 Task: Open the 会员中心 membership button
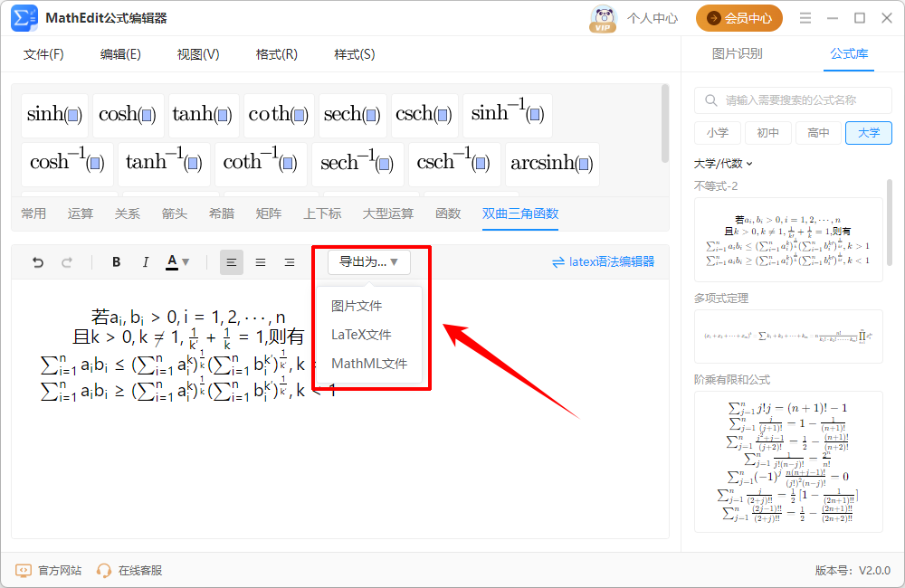click(x=739, y=18)
